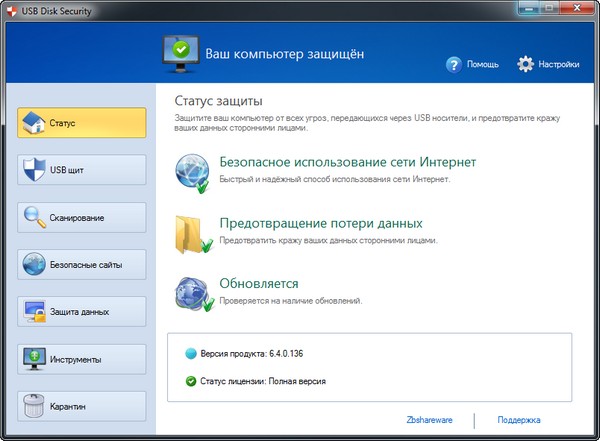Select Инструменты in the sidebar
Image resolution: width=600 pixels, height=441 pixels.
(81, 359)
